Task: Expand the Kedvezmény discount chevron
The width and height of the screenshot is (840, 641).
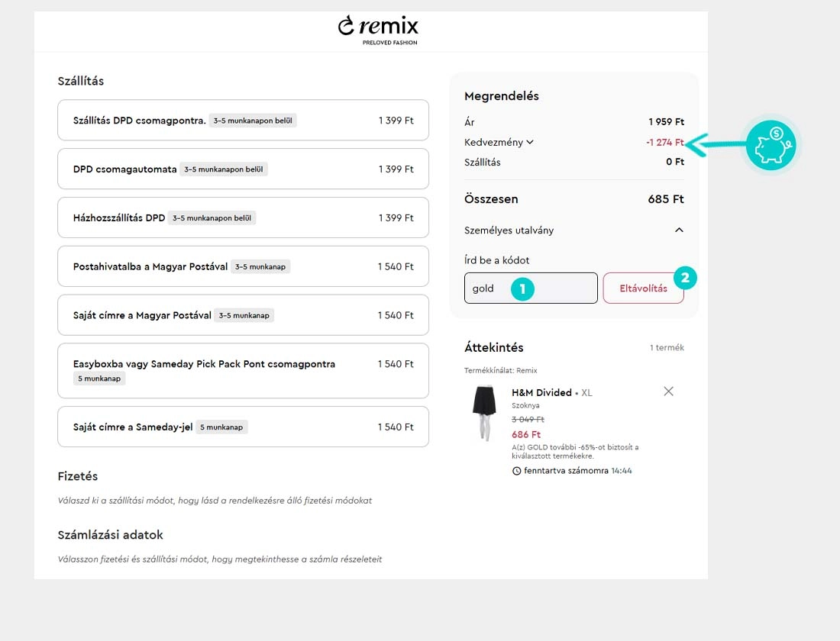Action: coord(530,143)
